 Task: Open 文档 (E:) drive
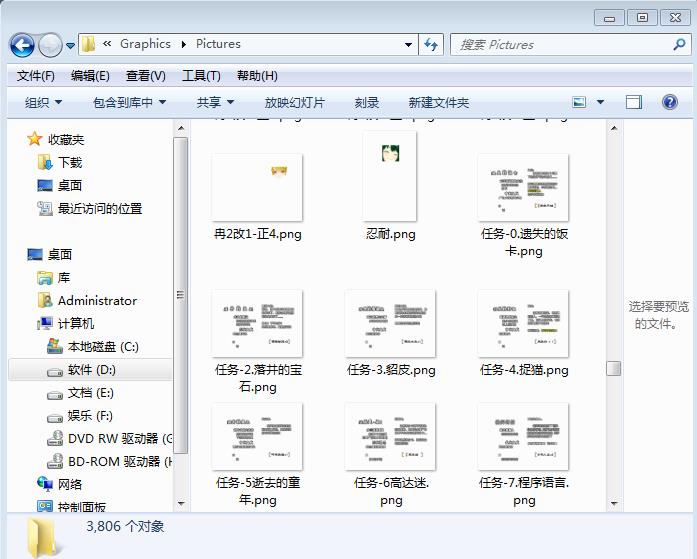pyautogui.click(x=91, y=393)
